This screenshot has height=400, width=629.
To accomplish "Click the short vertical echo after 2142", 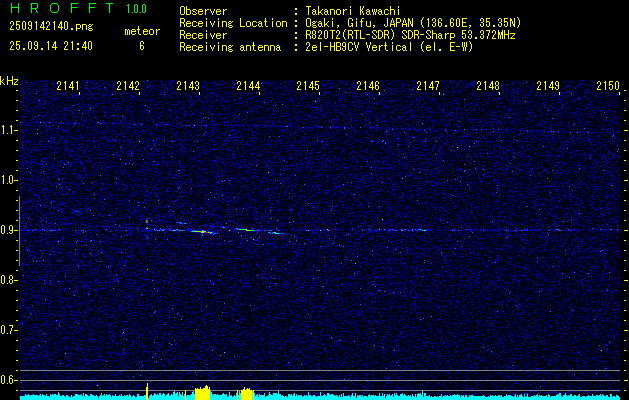I will (x=147, y=224).
